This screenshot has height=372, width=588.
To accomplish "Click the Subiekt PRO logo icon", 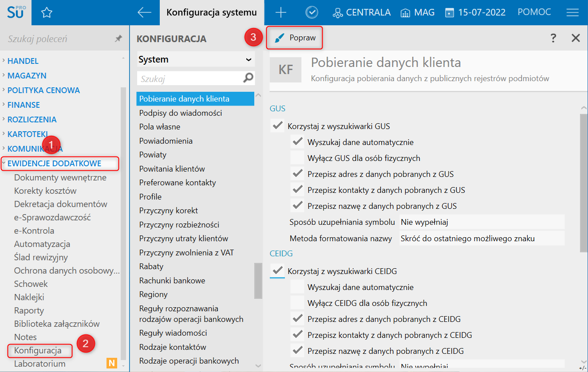I will click(x=16, y=12).
